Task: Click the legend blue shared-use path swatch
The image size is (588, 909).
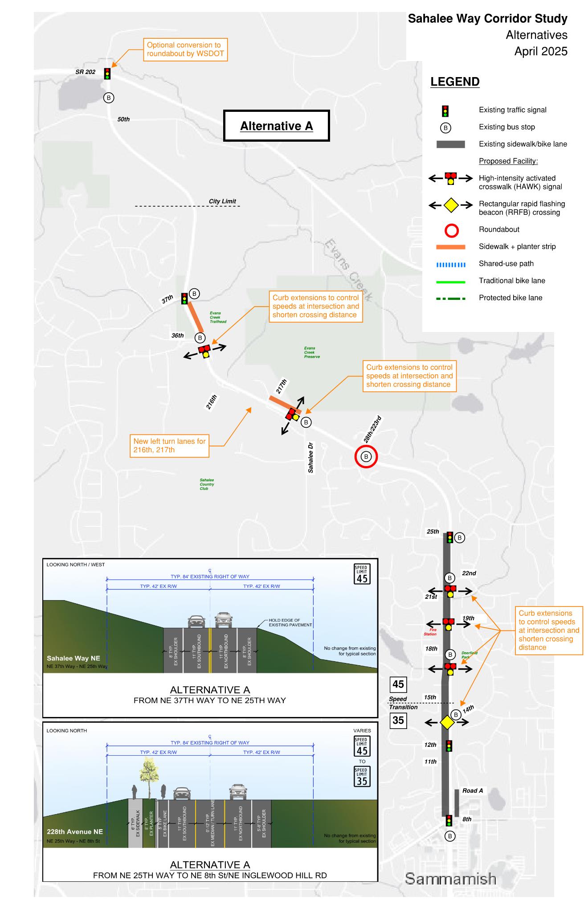Action: [451, 265]
